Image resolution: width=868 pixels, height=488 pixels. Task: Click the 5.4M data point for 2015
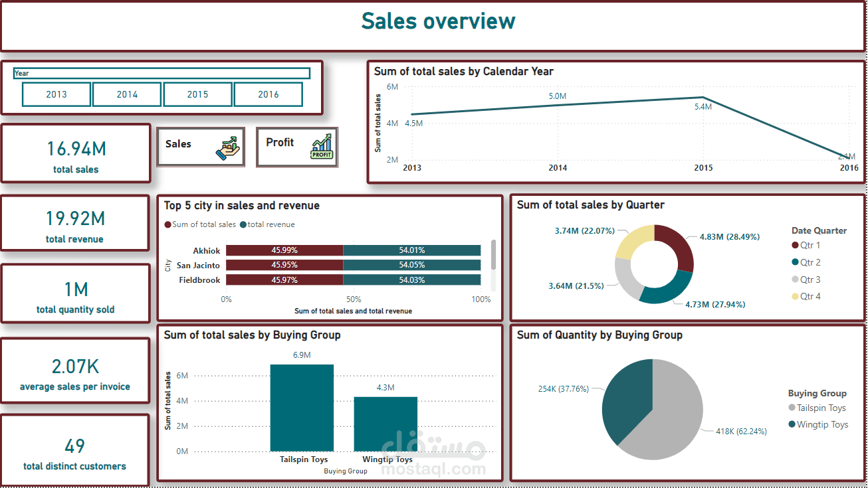click(x=703, y=98)
